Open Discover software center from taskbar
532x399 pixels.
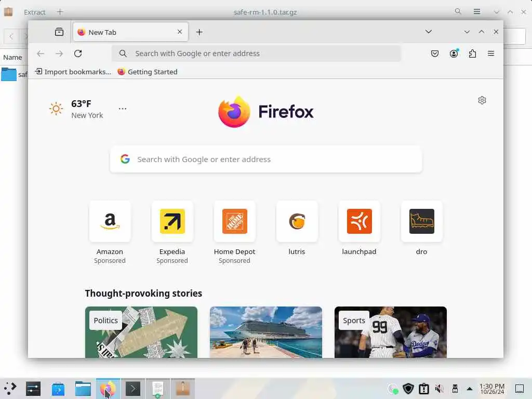click(58, 389)
